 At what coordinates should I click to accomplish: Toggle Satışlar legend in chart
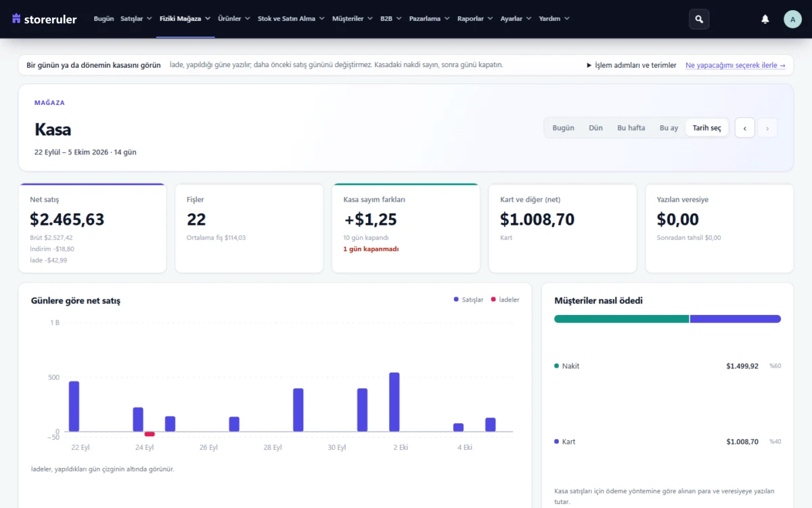[x=468, y=299]
